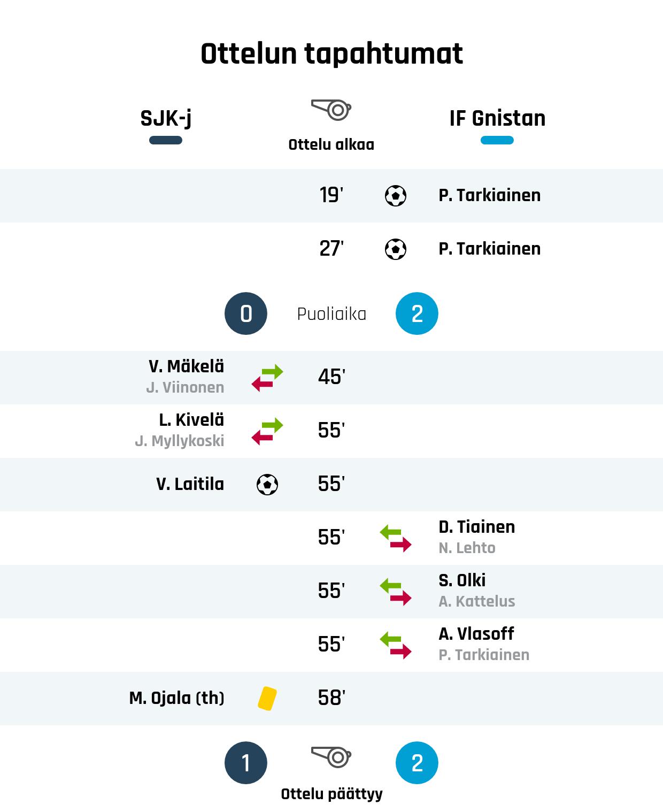Screen dimensions: 663x812
Task: Click the substitution arrows beside L. Kivelä
Action: click(x=267, y=431)
